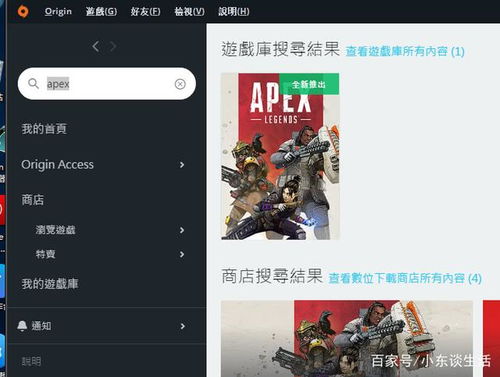Expand the 特賣 chevron
Screen dimensions: 500x377
click(x=182, y=254)
